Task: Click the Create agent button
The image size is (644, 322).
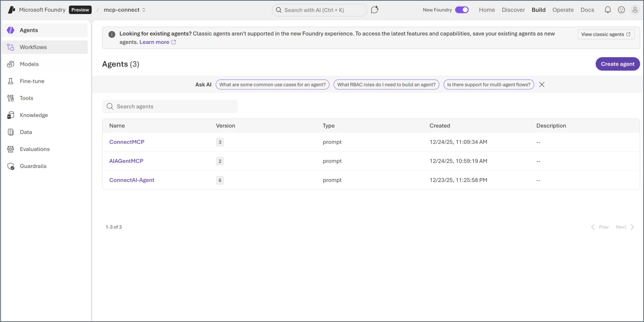Action: click(x=618, y=64)
